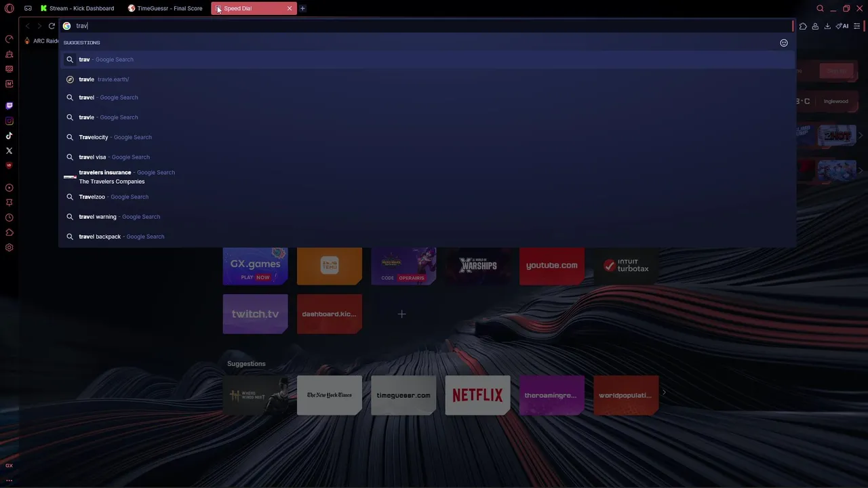
Task: Click the address bar containing 'trav'
Action: 427,26
